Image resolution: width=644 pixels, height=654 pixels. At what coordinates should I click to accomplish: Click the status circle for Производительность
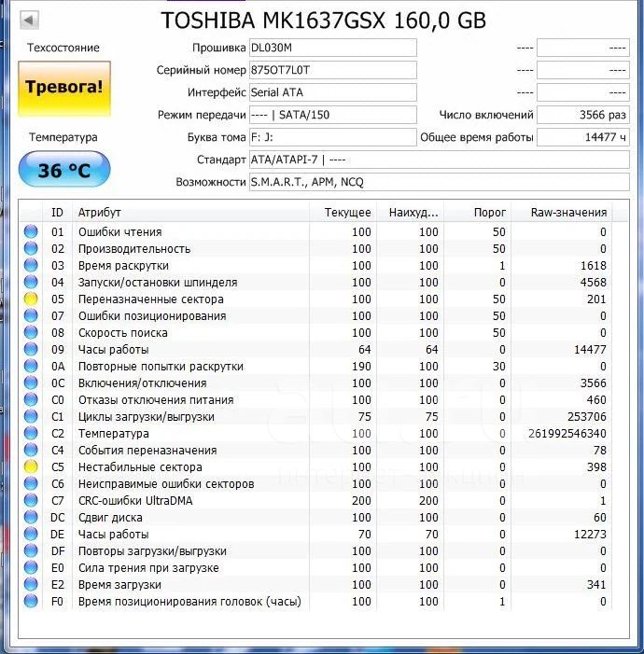pyautogui.click(x=31, y=248)
